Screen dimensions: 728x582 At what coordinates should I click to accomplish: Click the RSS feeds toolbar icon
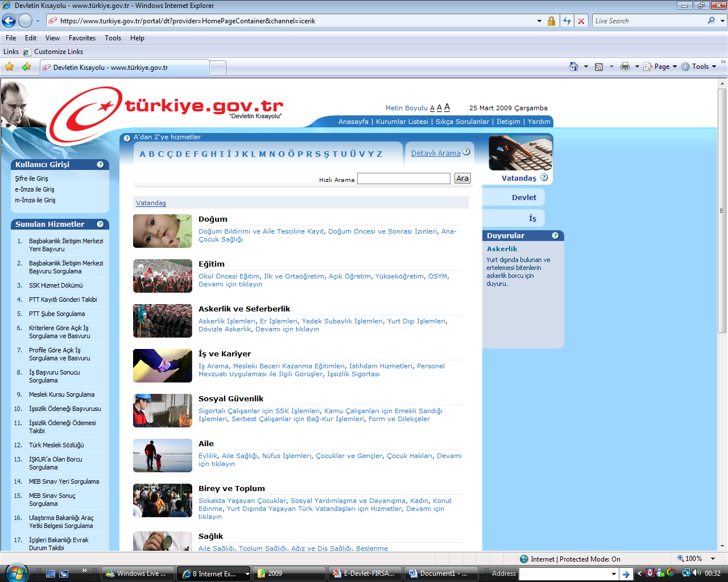click(599, 66)
